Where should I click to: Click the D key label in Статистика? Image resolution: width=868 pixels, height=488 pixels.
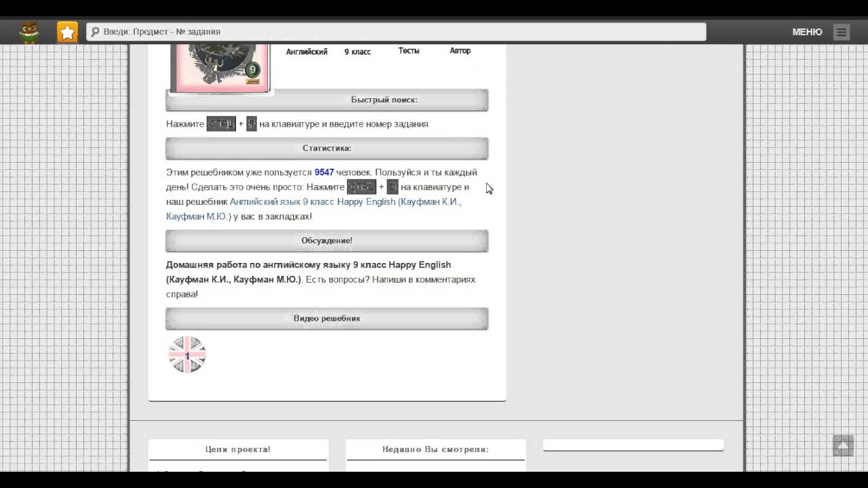[x=393, y=187]
